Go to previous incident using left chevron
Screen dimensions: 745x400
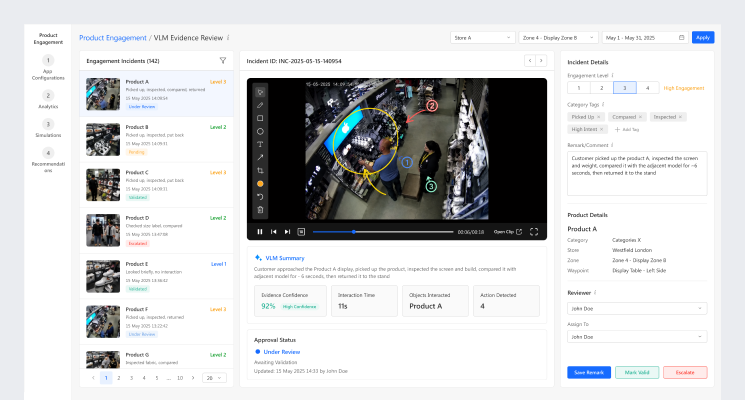(530, 60)
